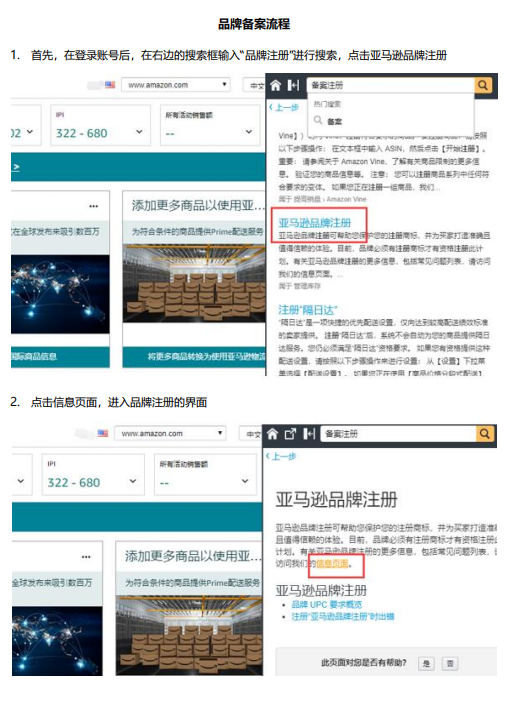Click orange search magnifier in step 1 screenshot

click(483, 85)
